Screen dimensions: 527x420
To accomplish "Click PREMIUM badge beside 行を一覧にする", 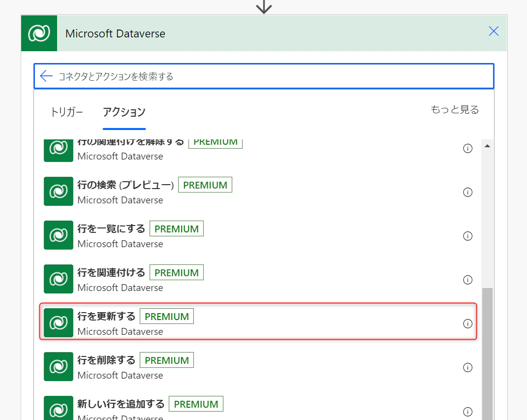I will click(x=177, y=228).
